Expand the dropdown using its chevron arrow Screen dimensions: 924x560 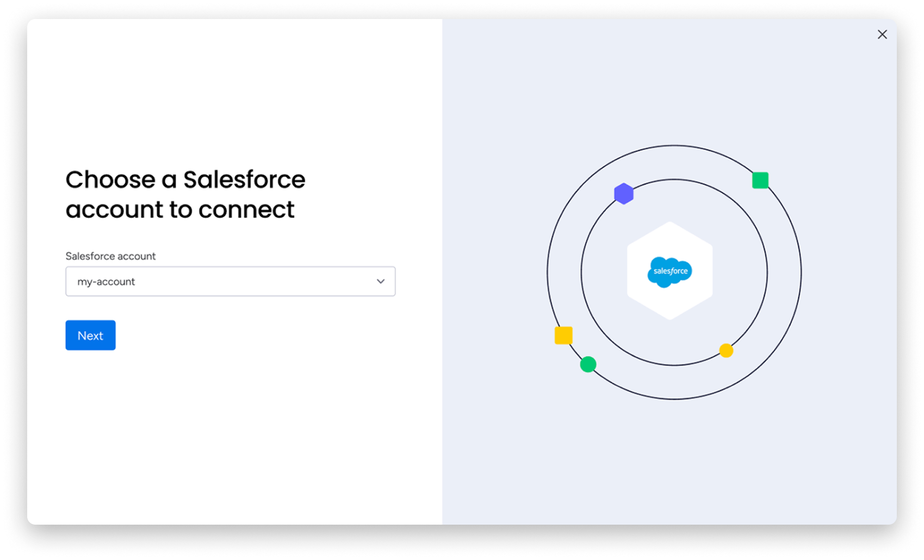tap(381, 282)
